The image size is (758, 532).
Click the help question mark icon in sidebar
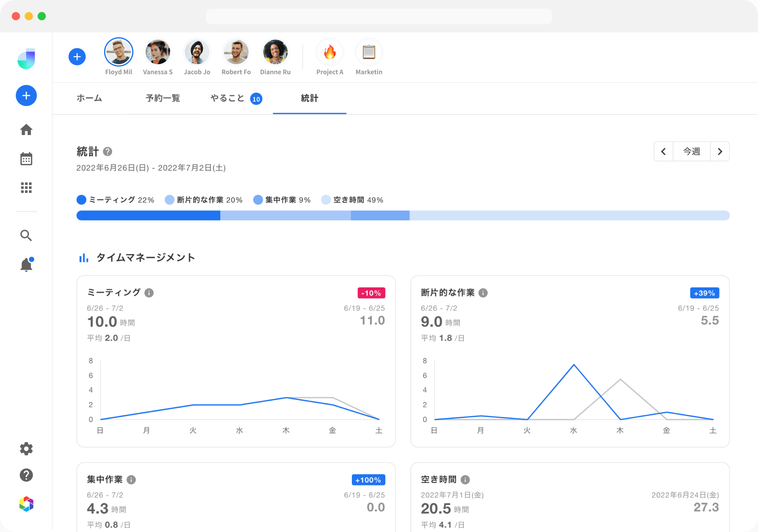tap(27, 475)
